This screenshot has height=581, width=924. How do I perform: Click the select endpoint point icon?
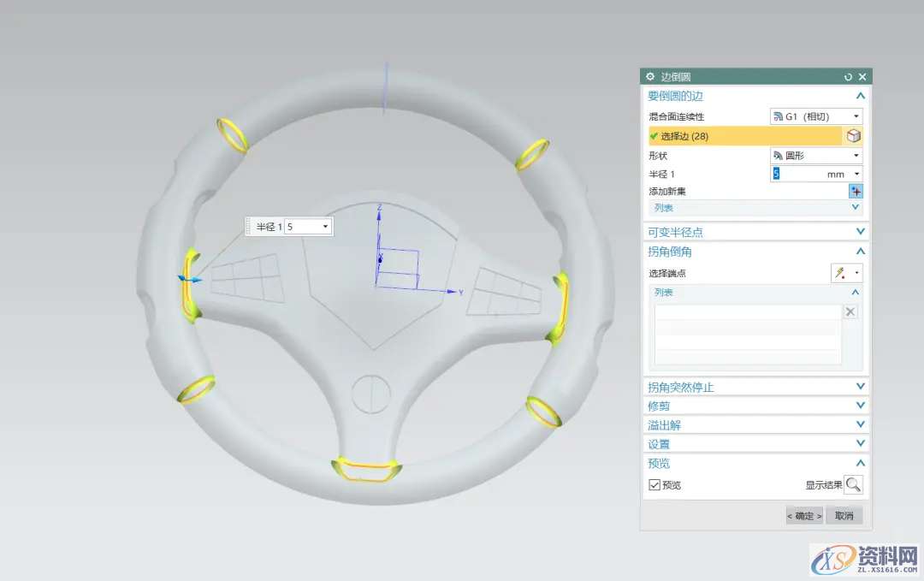coord(841,273)
